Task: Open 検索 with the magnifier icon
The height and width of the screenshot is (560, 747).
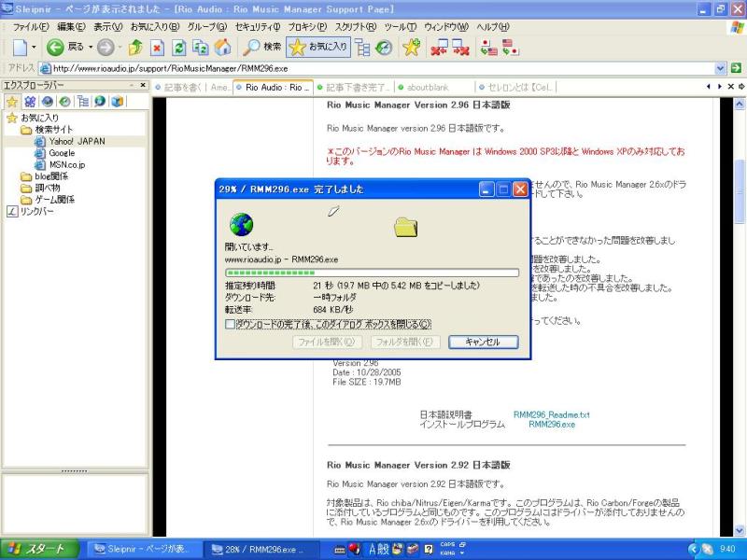Action: click(x=262, y=47)
